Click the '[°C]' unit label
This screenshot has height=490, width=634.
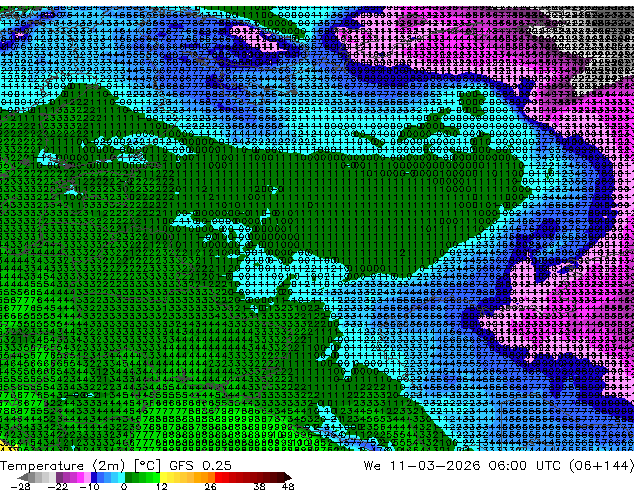pos(147,466)
